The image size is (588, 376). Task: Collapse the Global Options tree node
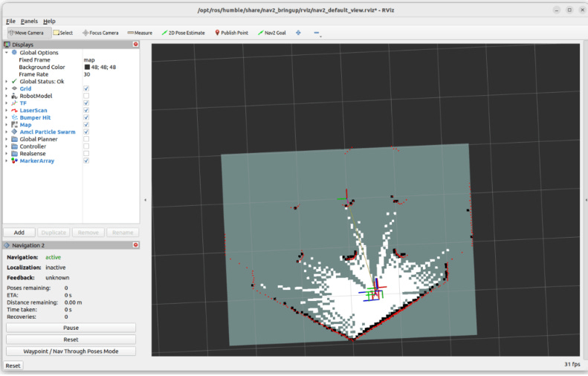pos(6,53)
